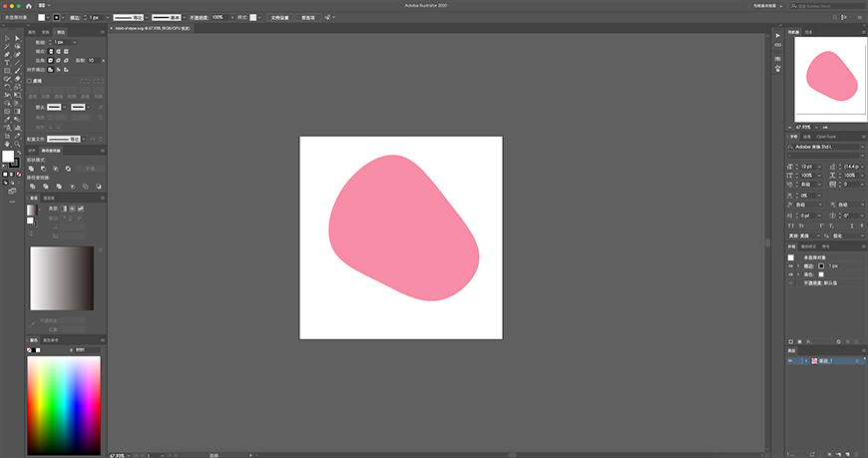The image size is (868, 458).
Task: Select the Zoom magnifier tool
Action: tap(17, 143)
